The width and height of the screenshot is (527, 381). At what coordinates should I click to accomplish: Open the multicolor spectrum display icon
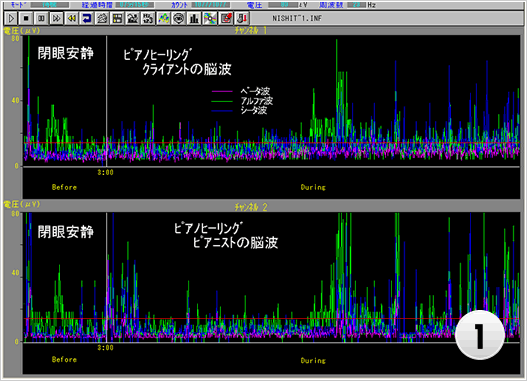click(x=210, y=18)
